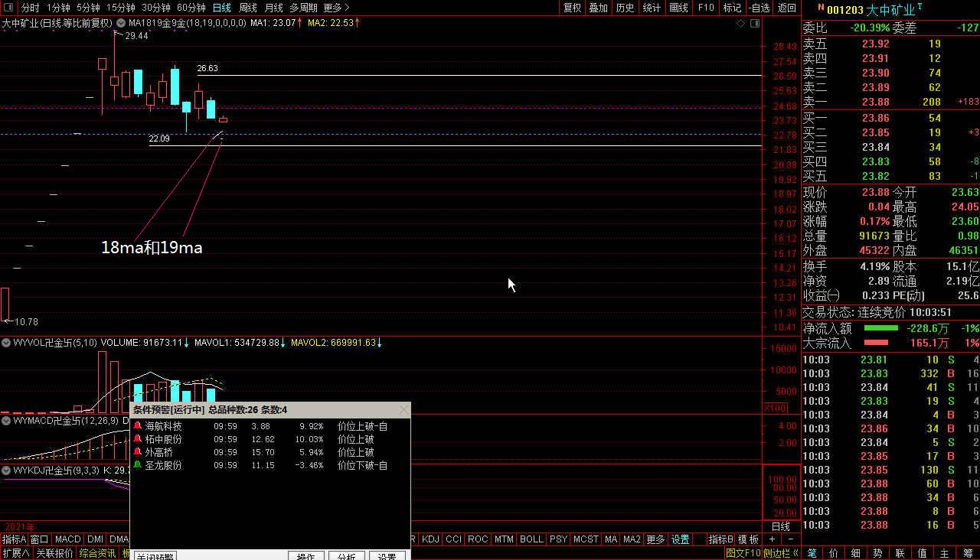
Task: Select MACD indicator tab
Action: (x=67, y=539)
